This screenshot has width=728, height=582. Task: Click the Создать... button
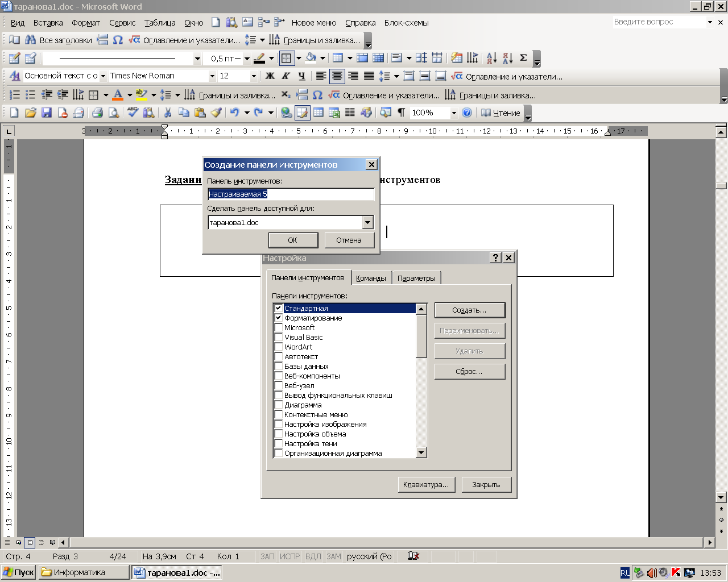click(x=469, y=310)
